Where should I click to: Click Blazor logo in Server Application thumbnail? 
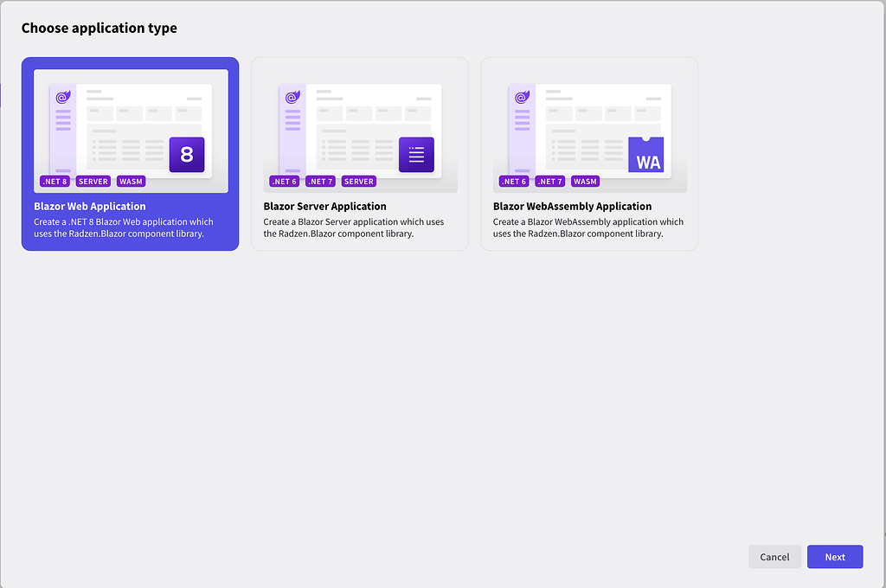tap(292, 98)
